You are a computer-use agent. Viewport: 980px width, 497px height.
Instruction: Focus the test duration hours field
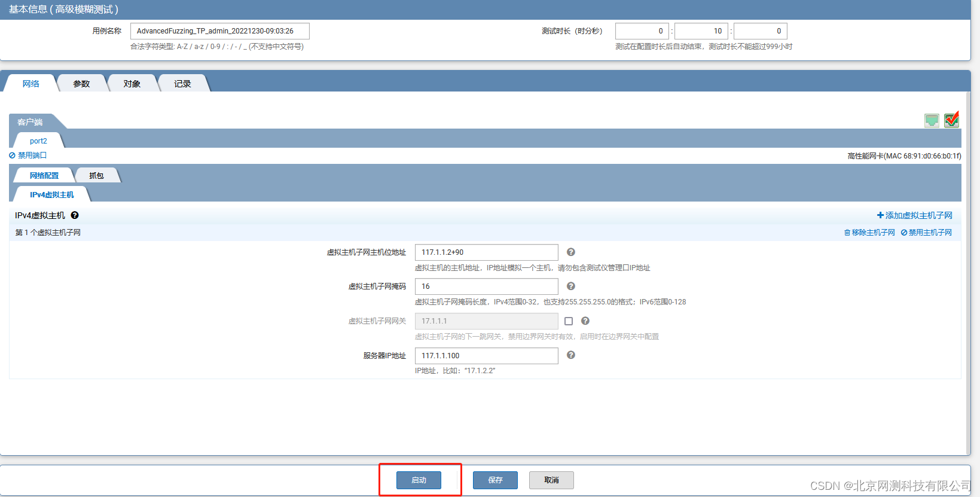[x=642, y=31]
